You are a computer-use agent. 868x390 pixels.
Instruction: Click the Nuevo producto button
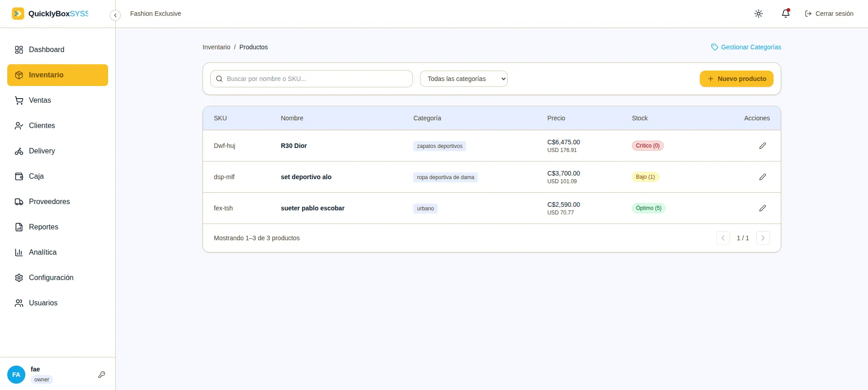[736, 79]
